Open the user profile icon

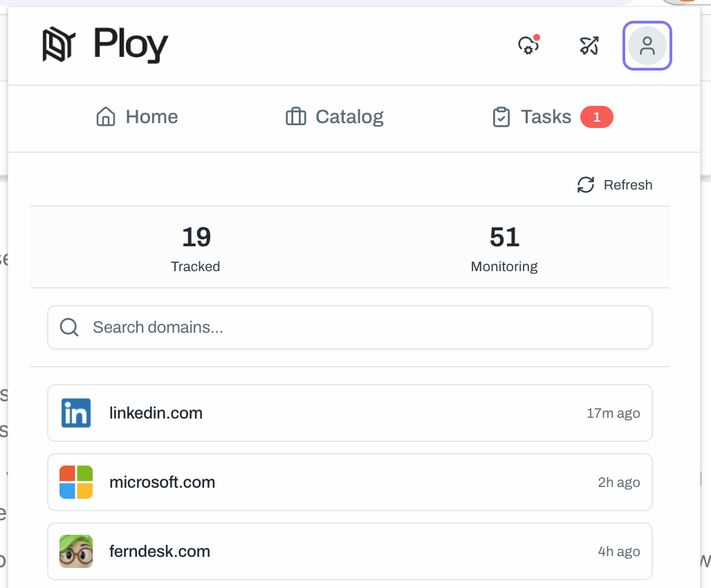point(647,46)
